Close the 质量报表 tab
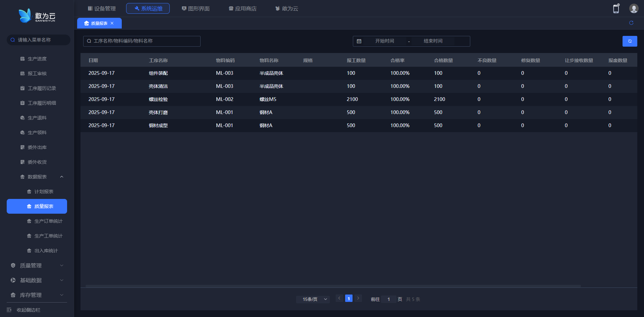Image resolution: width=644 pixels, height=317 pixels. 112,23
